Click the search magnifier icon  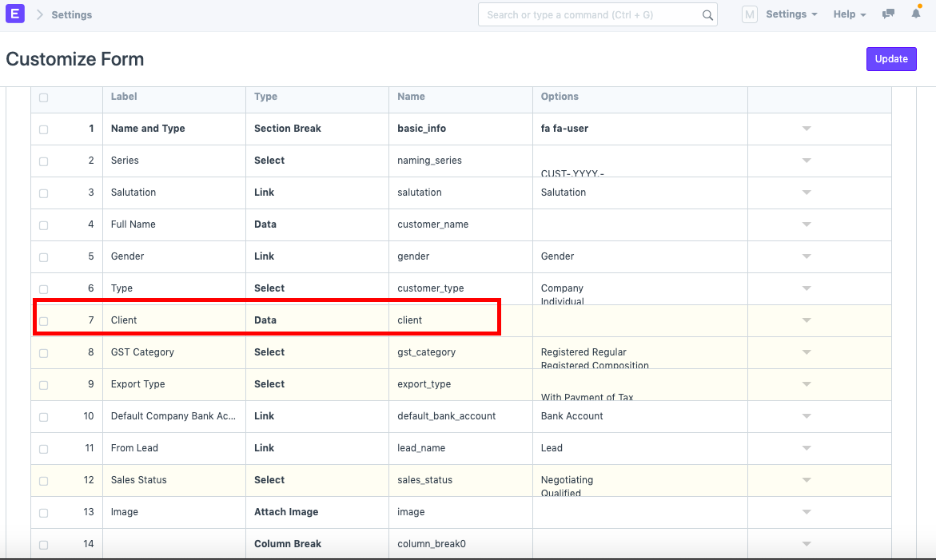[707, 15]
